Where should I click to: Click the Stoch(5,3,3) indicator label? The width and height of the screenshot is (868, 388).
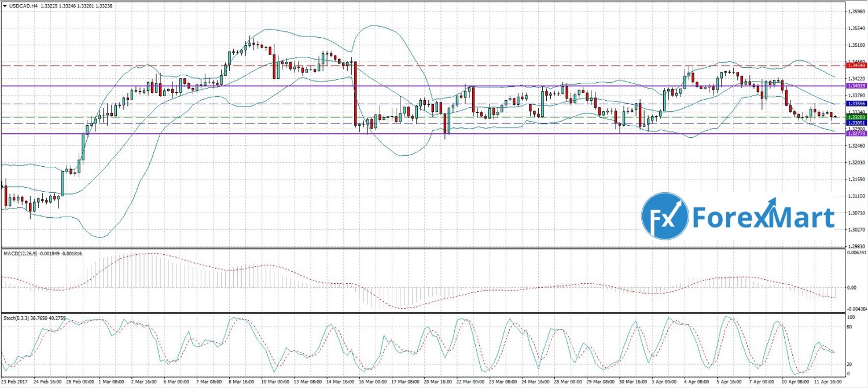[17, 318]
